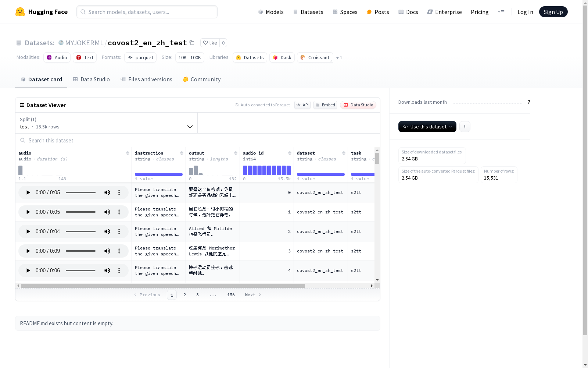Seek the audio progress bar in row 0
588x368 pixels.
pos(80,192)
